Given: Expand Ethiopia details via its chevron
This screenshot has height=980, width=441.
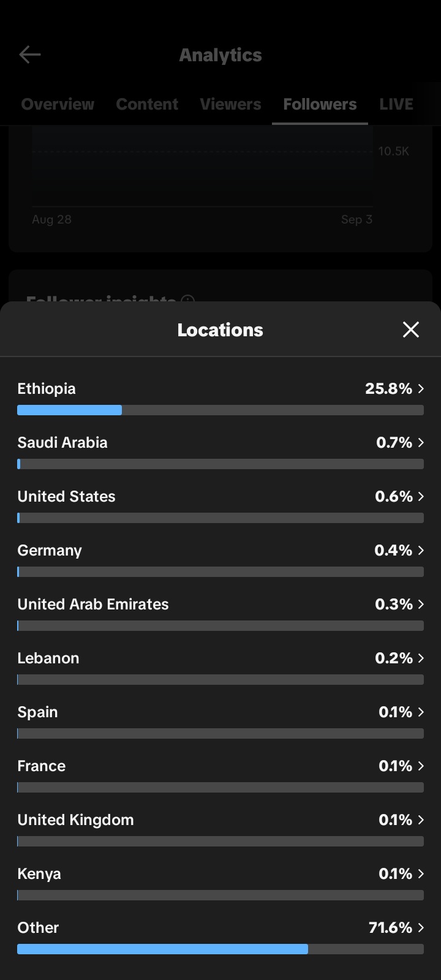Looking at the screenshot, I should pyautogui.click(x=421, y=388).
